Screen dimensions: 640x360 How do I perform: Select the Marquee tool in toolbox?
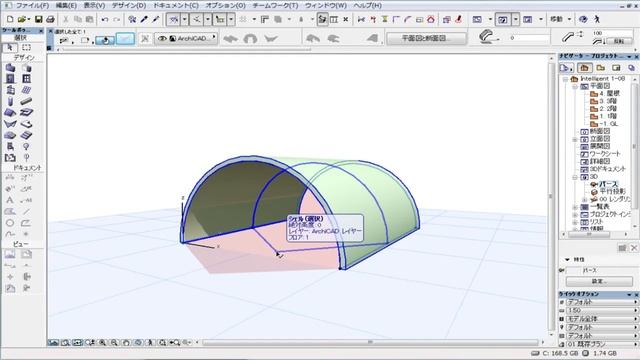(27, 48)
